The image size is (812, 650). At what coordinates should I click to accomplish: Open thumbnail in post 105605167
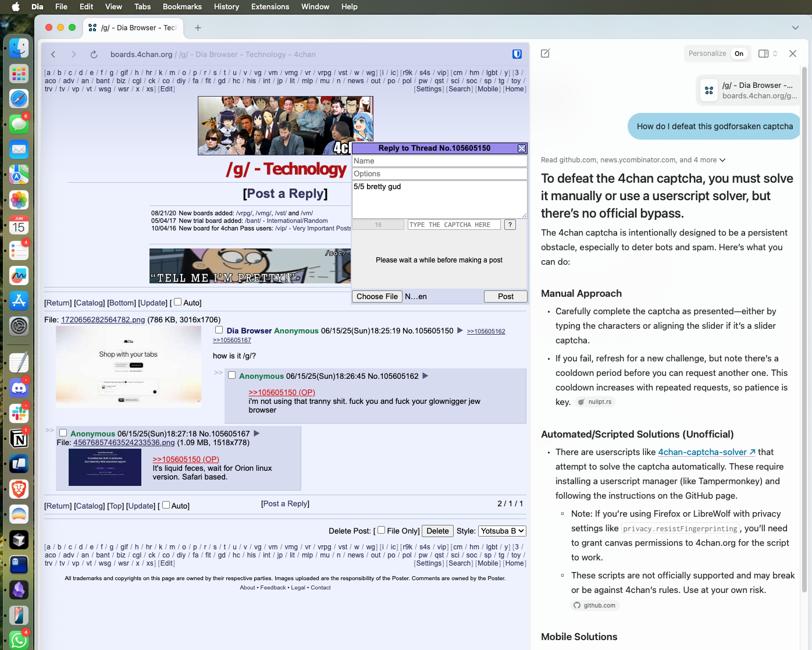pyautogui.click(x=105, y=467)
